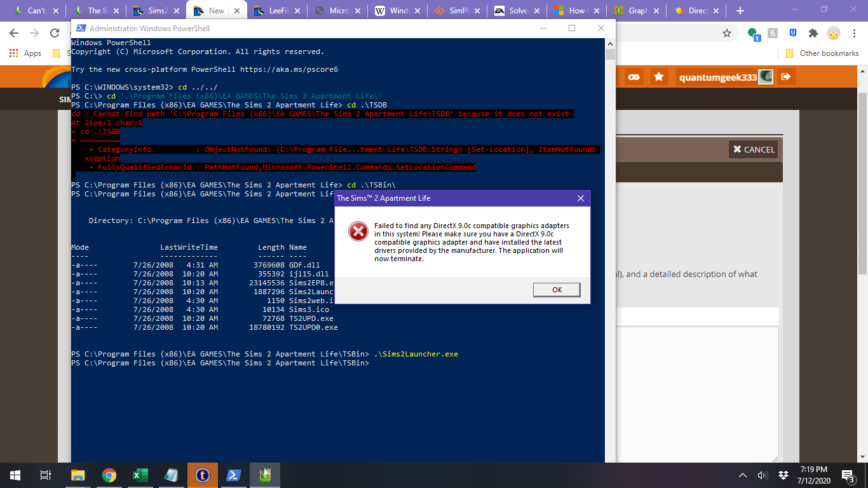The height and width of the screenshot is (488, 868).
Task: Open the Dropbox tray icon
Action: click(x=783, y=475)
